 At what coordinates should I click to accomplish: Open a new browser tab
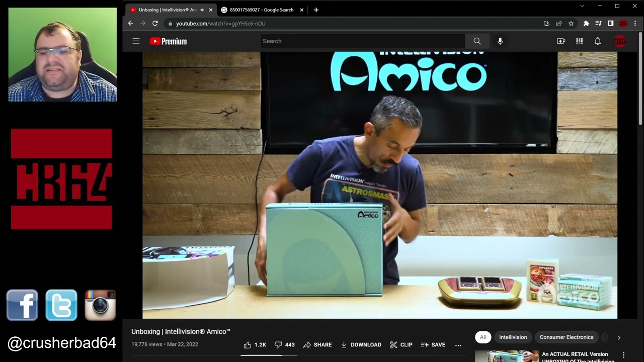(x=316, y=10)
